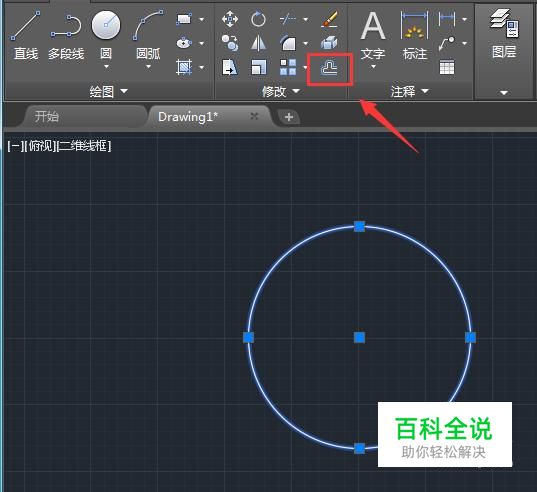Click the circle's left quadrant grip

[248, 338]
